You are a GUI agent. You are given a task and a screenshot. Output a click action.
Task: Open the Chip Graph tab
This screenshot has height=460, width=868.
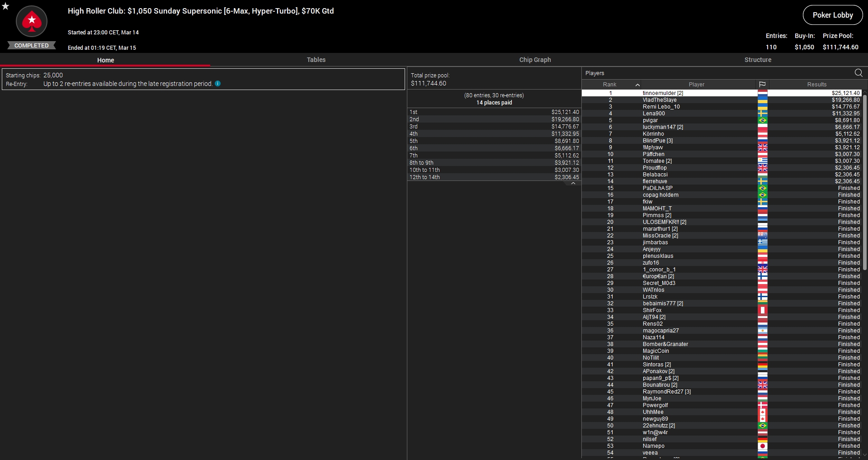tap(535, 60)
